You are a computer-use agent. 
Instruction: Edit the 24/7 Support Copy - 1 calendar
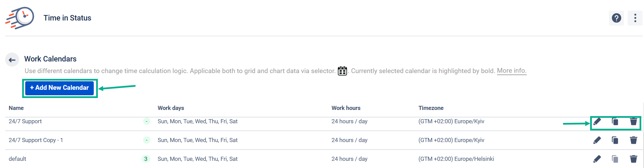coord(597,140)
